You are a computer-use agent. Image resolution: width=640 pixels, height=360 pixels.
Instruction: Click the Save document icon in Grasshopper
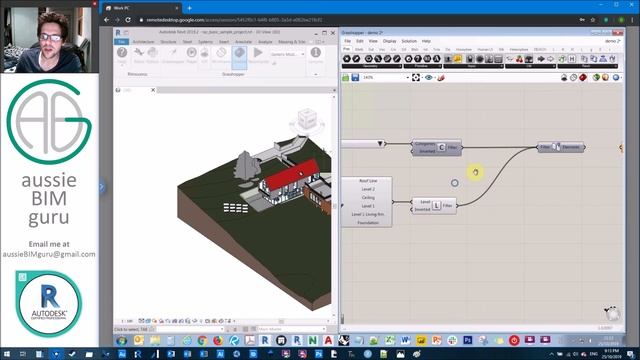click(x=355, y=78)
